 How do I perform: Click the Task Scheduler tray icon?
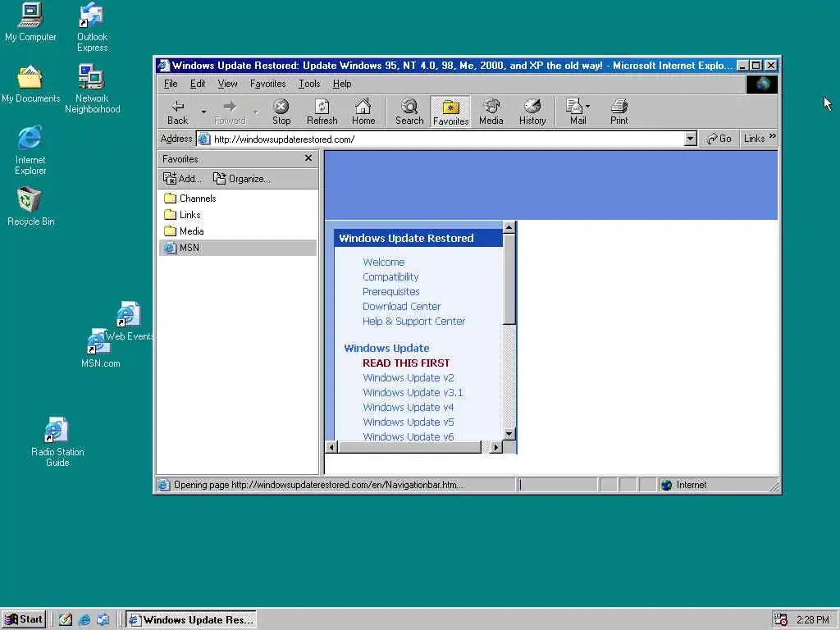(x=781, y=620)
